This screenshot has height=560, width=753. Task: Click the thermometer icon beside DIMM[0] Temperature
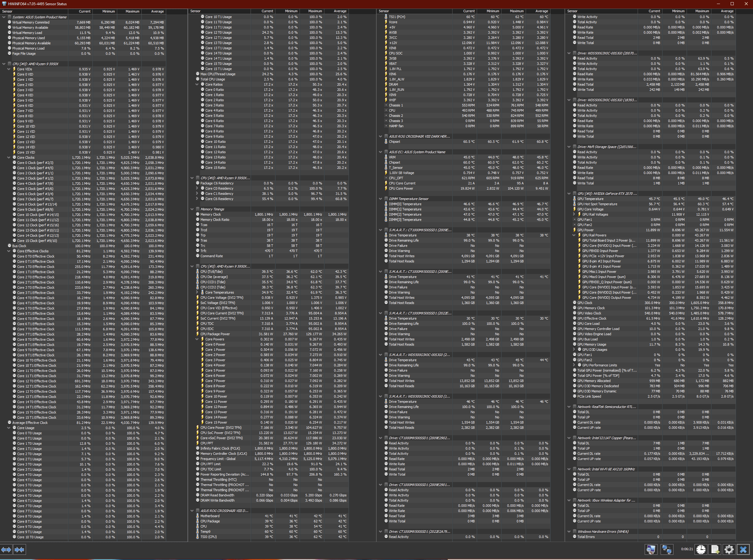click(386, 204)
